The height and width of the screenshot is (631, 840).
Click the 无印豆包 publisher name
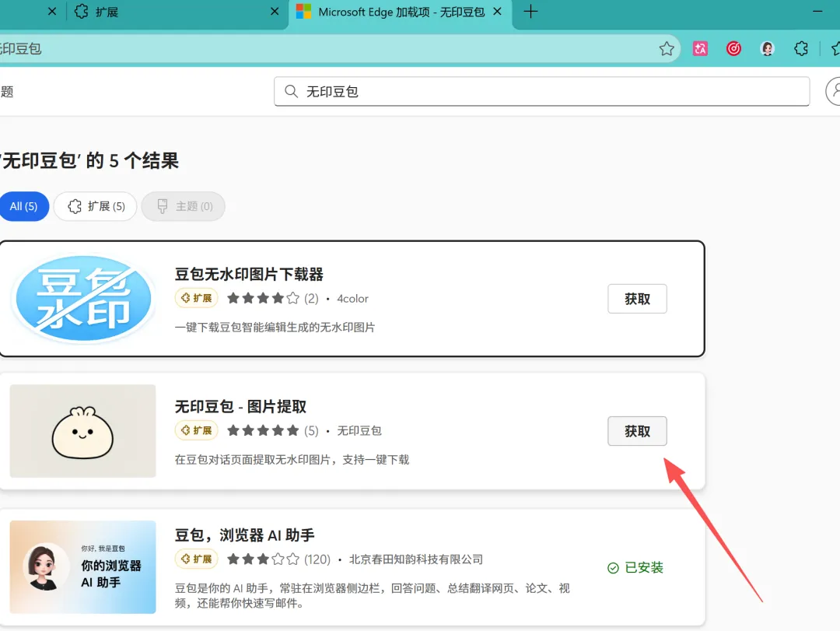[359, 430]
